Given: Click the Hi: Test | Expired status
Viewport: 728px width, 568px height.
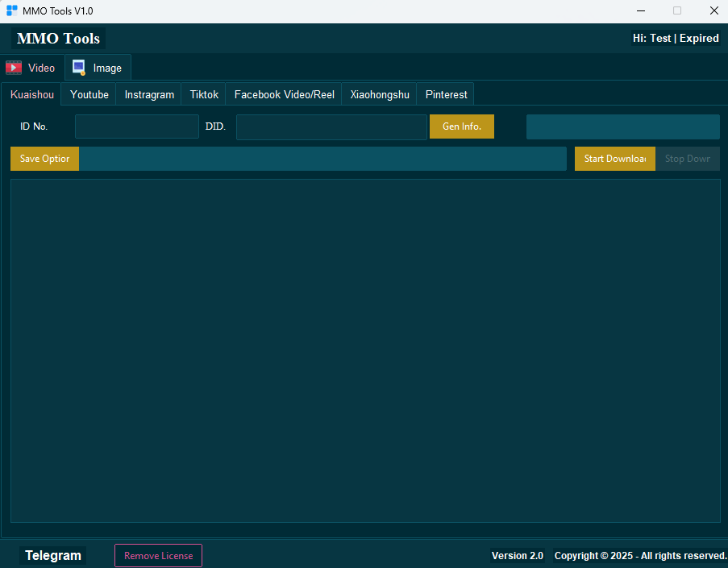Looking at the screenshot, I should pyautogui.click(x=676, y=38).
